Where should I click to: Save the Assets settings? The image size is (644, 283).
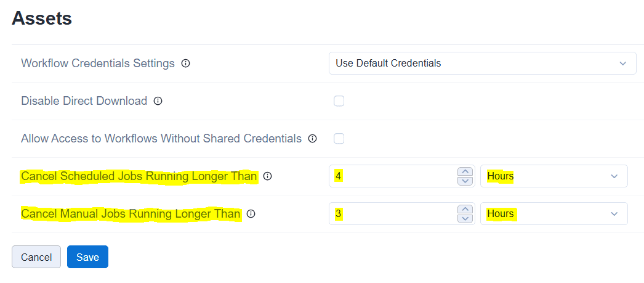point(87,257)
